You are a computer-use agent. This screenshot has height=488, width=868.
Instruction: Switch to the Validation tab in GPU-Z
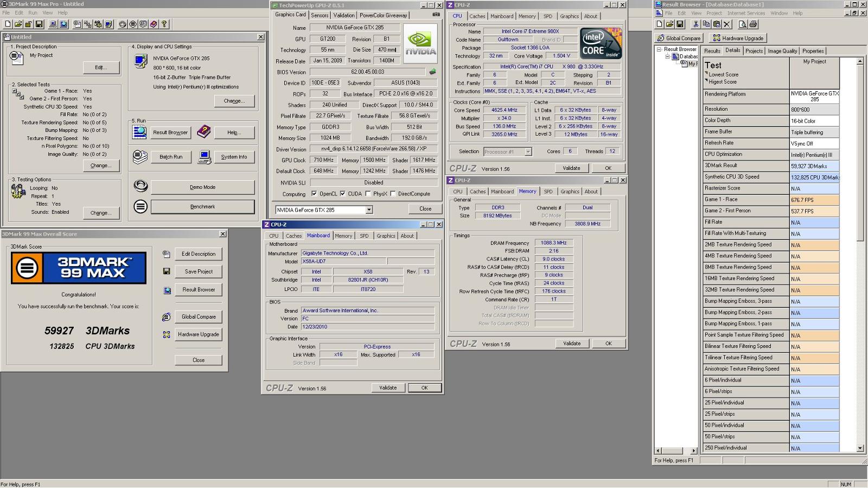coord(344,15)
